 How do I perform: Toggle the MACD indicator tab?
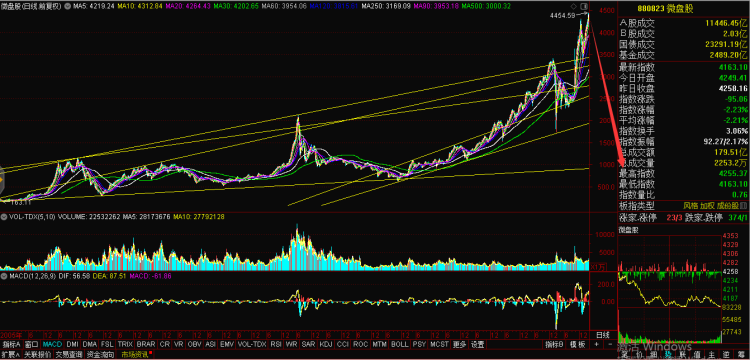coord(53,344)
